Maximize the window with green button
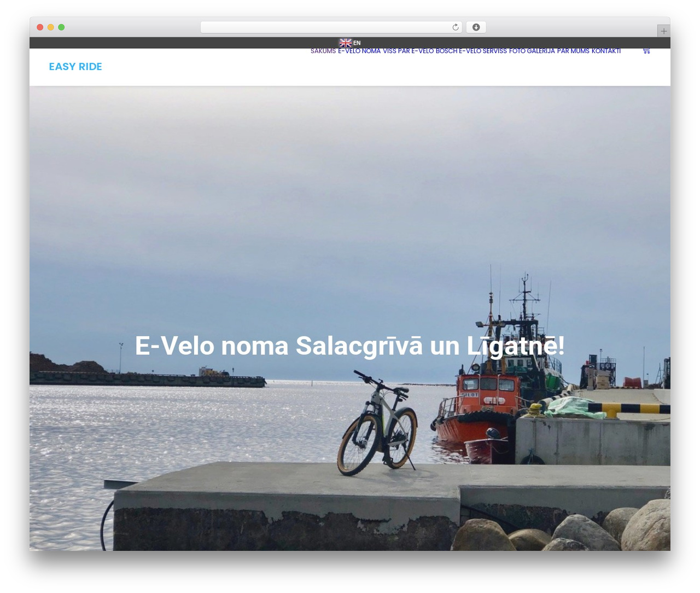Viewport: 700px width, 593px height. [61, 27]
